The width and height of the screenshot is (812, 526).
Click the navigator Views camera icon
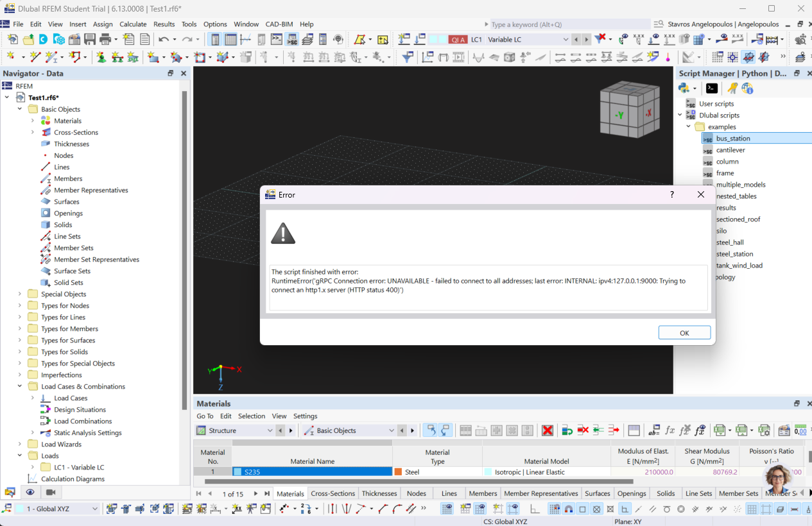50,492
